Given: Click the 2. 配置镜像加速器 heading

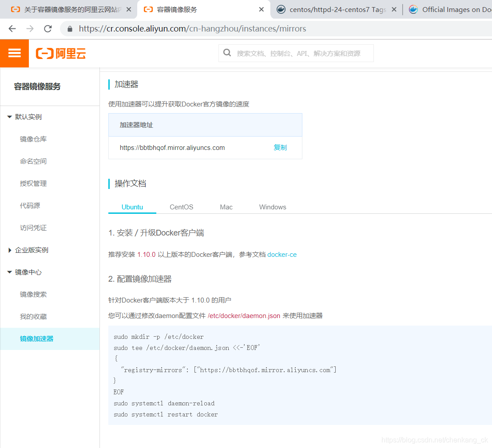Looking at the screenshot, I should [140, 279].
